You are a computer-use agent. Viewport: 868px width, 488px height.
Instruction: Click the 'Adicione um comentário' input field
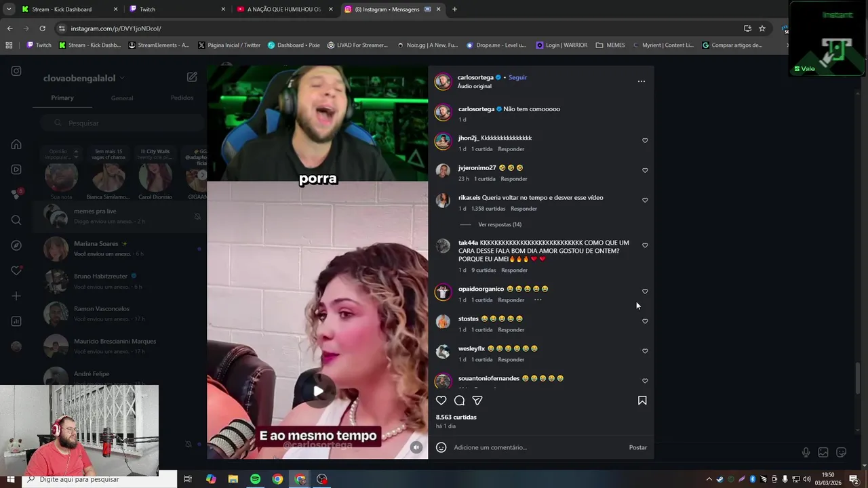[538, 447]
